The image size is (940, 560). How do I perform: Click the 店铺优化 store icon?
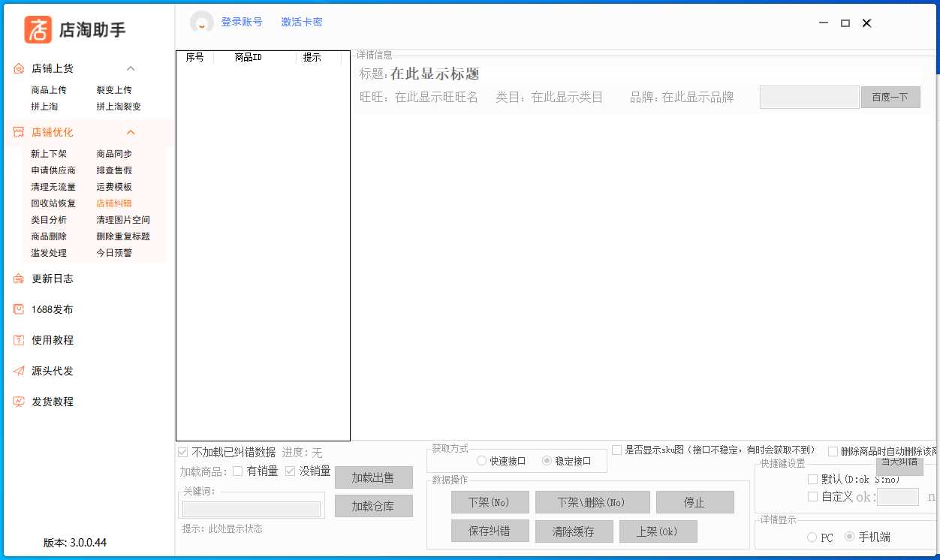coord(19,132)
